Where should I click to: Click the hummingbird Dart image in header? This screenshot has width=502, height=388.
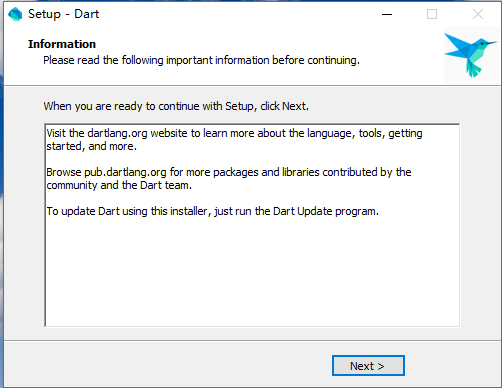click(471, 55)
